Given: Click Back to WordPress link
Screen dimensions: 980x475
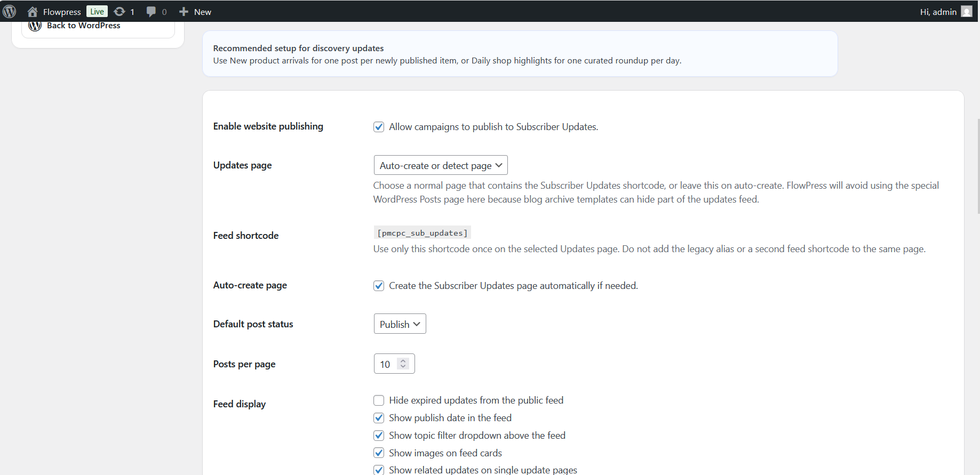Looking at the screenshot, I should [84, 25].
